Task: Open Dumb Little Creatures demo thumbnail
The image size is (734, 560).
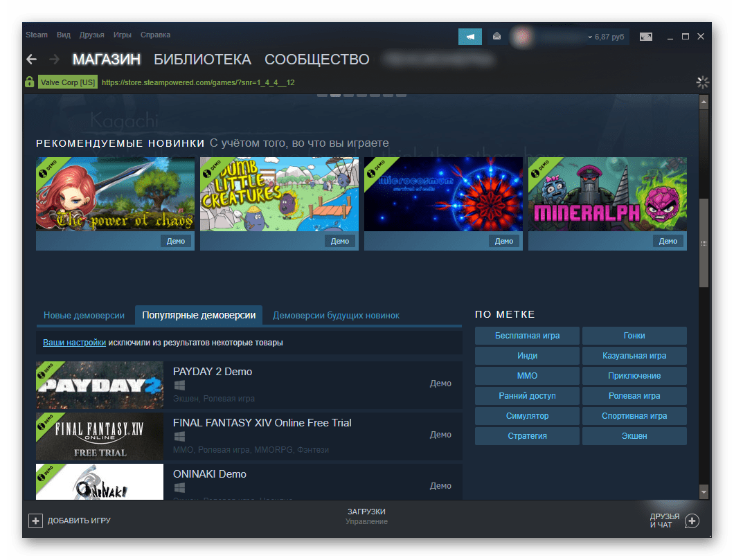Action: point(280,194)
